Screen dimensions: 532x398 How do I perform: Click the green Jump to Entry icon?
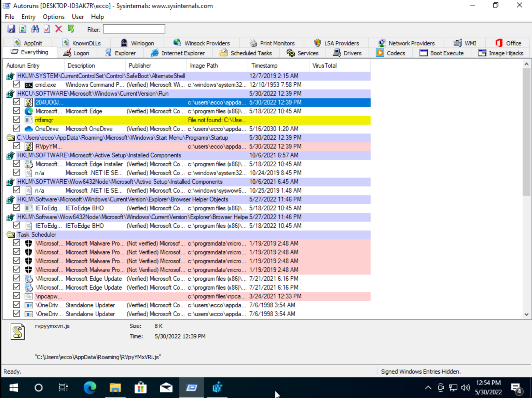point(71,29)
